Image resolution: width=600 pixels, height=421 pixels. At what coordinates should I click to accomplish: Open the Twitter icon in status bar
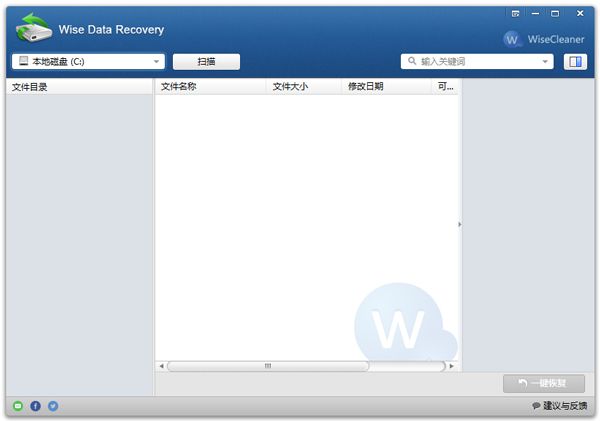(x=53, y=406)
